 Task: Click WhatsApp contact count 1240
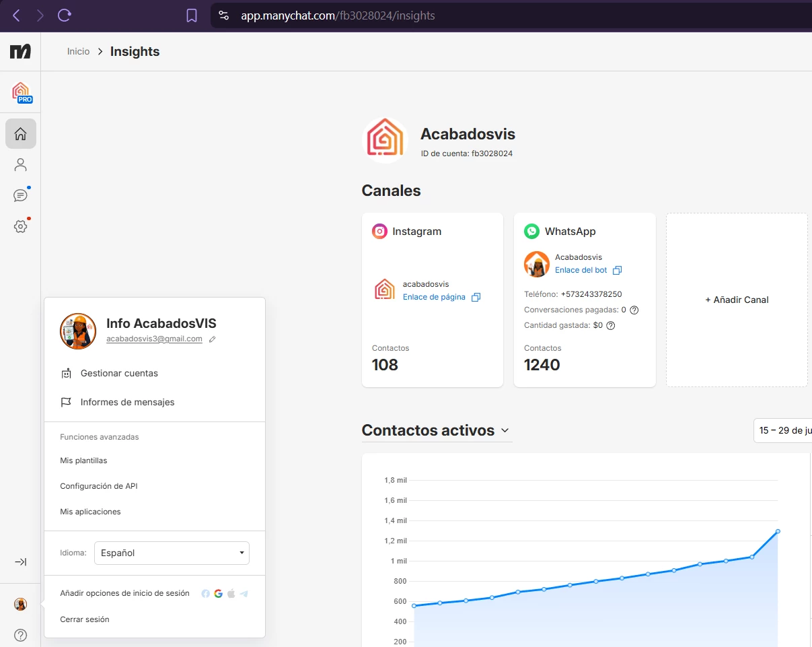[542, 365]
